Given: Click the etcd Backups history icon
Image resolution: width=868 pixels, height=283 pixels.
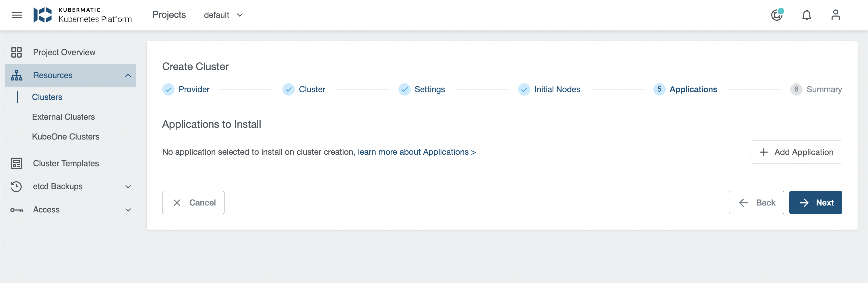Looking at the screenshot, I should (17, 186).
